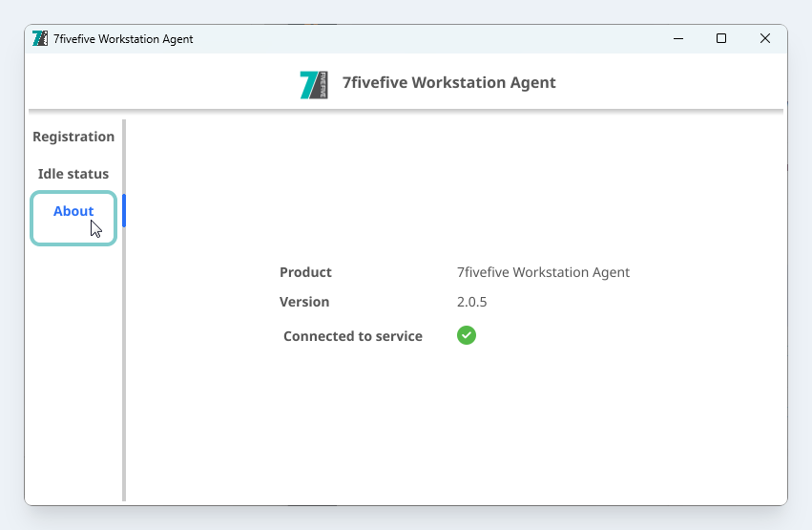Click the product name value text
This screenshot has height=530, width=812.
(x=543, y=272)
